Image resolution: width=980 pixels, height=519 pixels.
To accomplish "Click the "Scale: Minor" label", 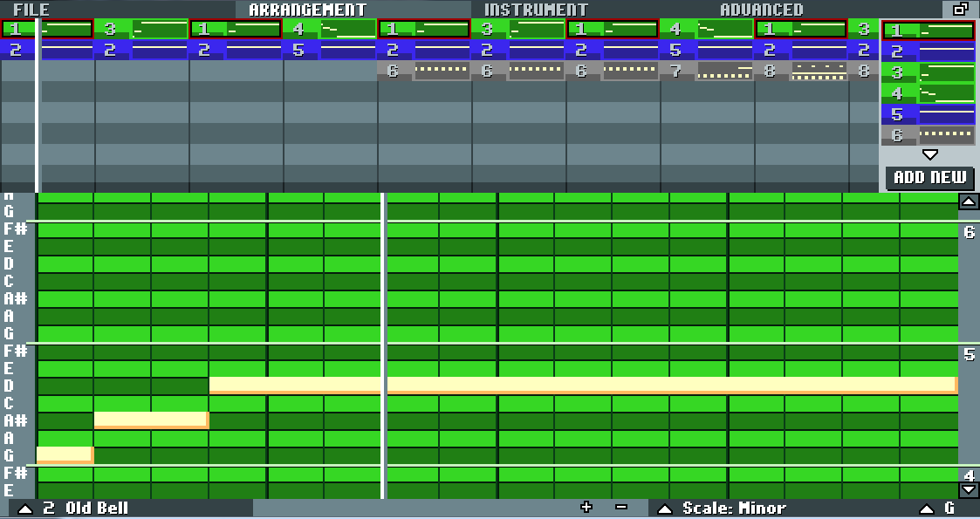I will pyautogui.click(x=734, y=508).
